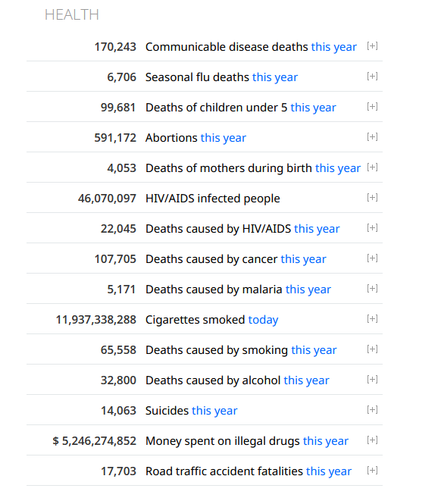Expand the Abortions this year [+] row

click(372, 137)
